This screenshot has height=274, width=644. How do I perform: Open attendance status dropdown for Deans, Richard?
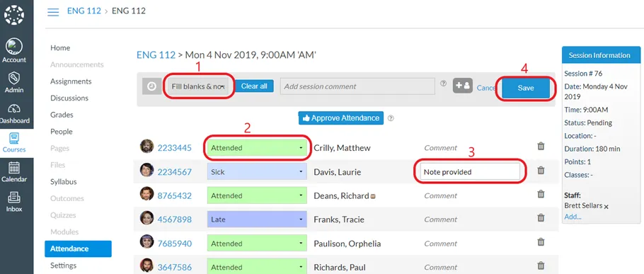pos(257,195)
